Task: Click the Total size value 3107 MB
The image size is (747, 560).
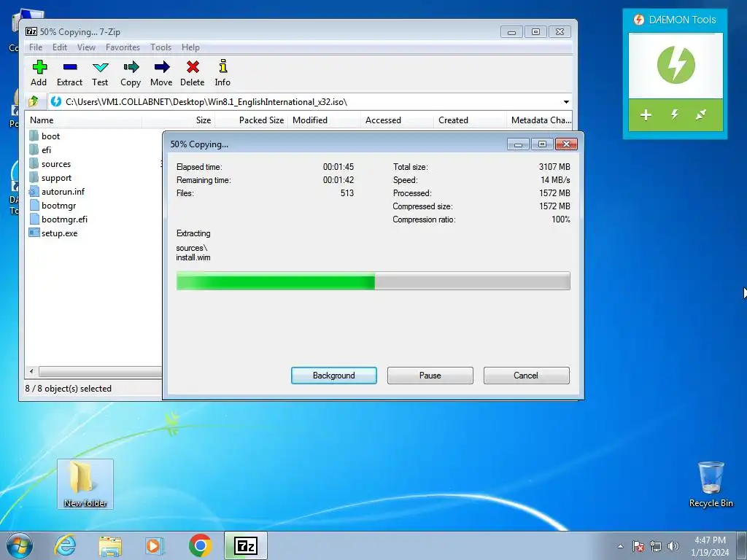Action: tap(554, 167)
